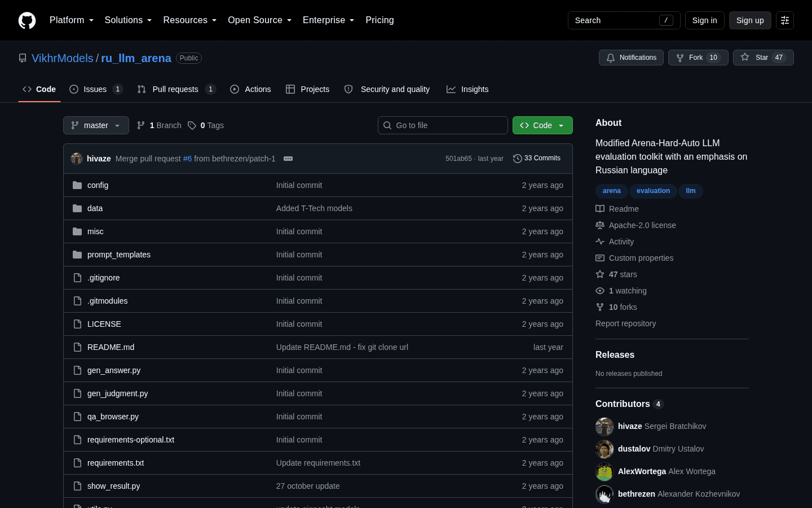Open AlexWortega's contributor avatar
Image resolution: width=812 pixels, height=508 pixels.
pyautogui.click(x=604, y=472)
